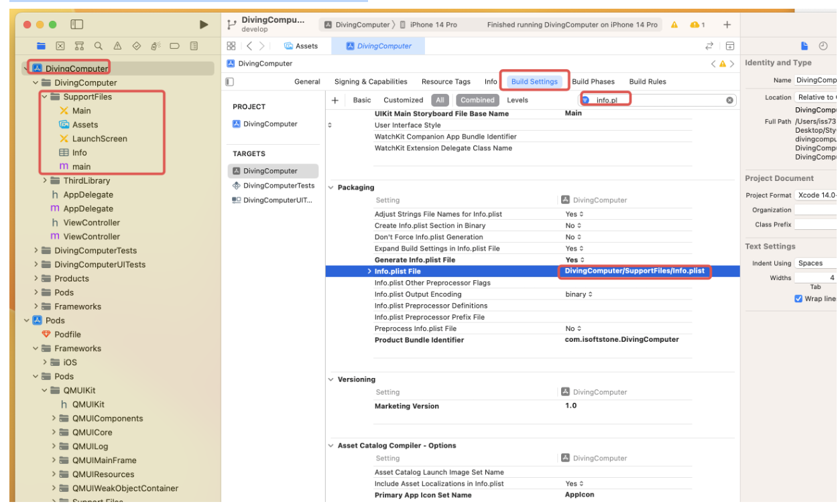
Task: Click the yellow warning triangle in toolbar
Action: (674, 25)
